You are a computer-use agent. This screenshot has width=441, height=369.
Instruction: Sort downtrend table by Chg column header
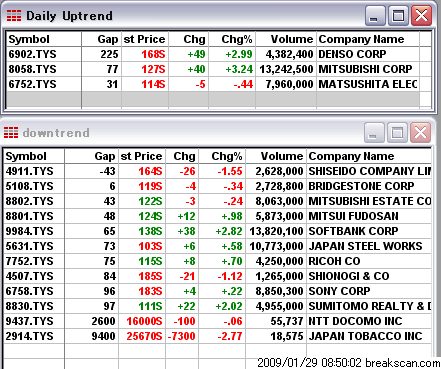(182, 156)
